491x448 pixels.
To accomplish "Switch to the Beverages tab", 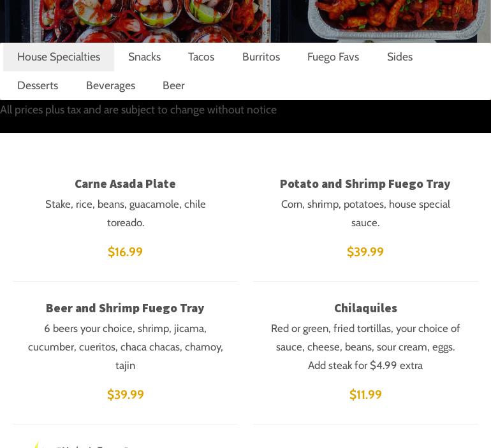I will [110, 85].
